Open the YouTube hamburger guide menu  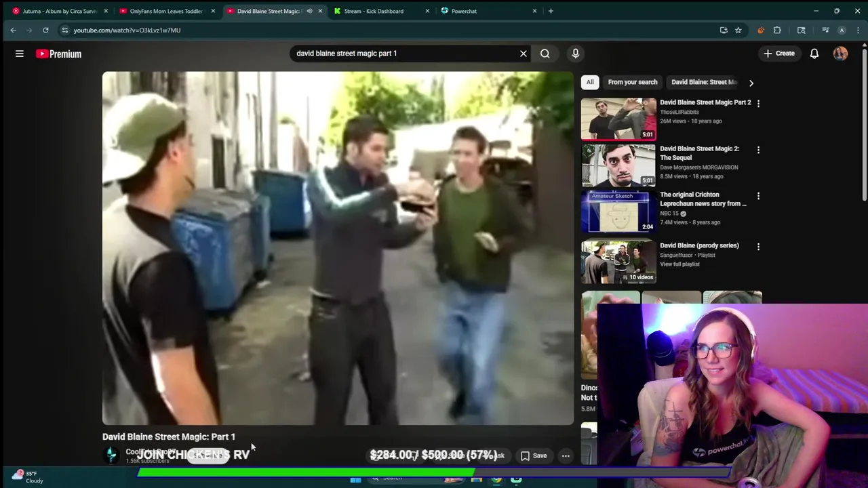(x=20, y=54)
